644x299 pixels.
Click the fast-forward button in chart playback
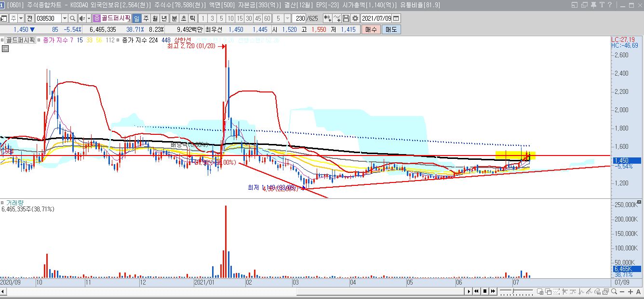(493, 291)
